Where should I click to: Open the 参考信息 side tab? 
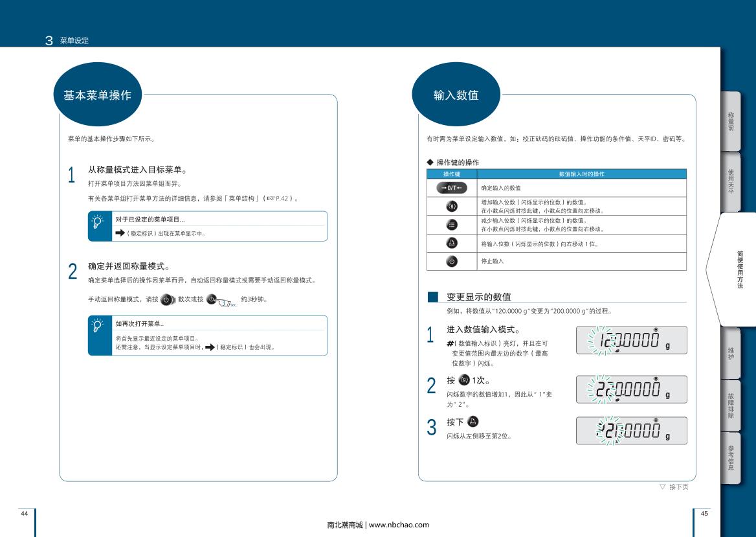(731, 457)
